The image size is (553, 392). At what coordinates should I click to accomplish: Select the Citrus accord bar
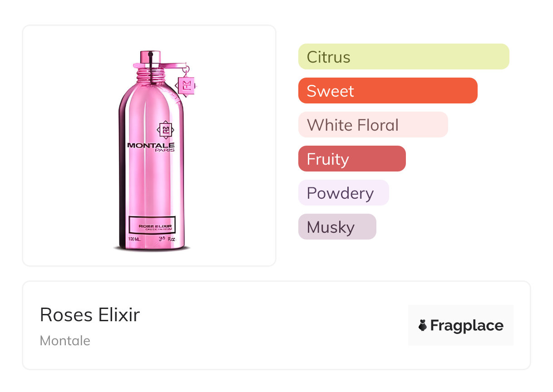point(403,57)
